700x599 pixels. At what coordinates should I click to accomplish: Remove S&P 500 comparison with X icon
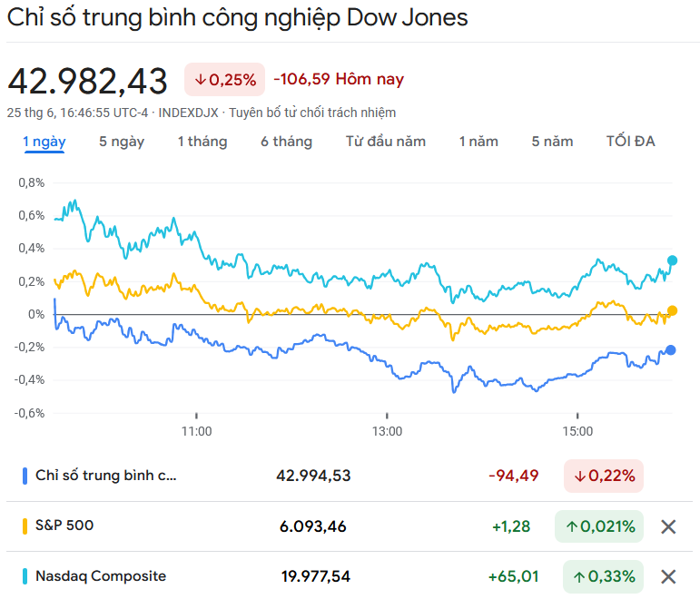tap(668, 526)
